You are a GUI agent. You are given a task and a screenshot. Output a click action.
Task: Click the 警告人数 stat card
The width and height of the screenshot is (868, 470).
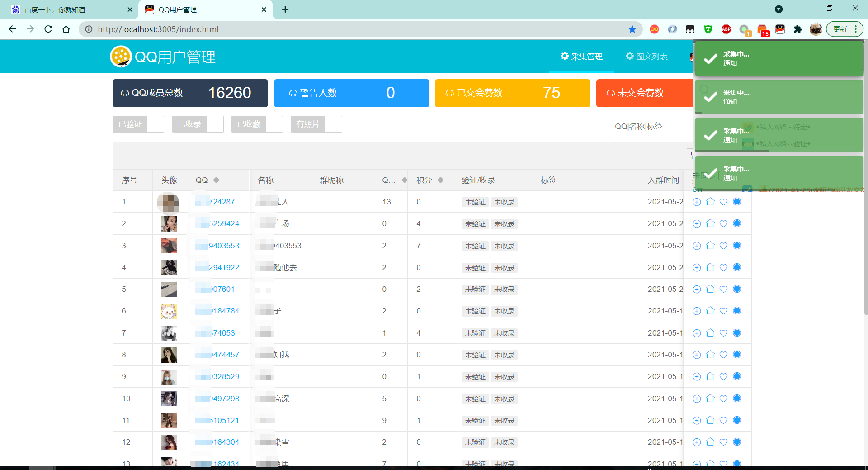[351, 93]
